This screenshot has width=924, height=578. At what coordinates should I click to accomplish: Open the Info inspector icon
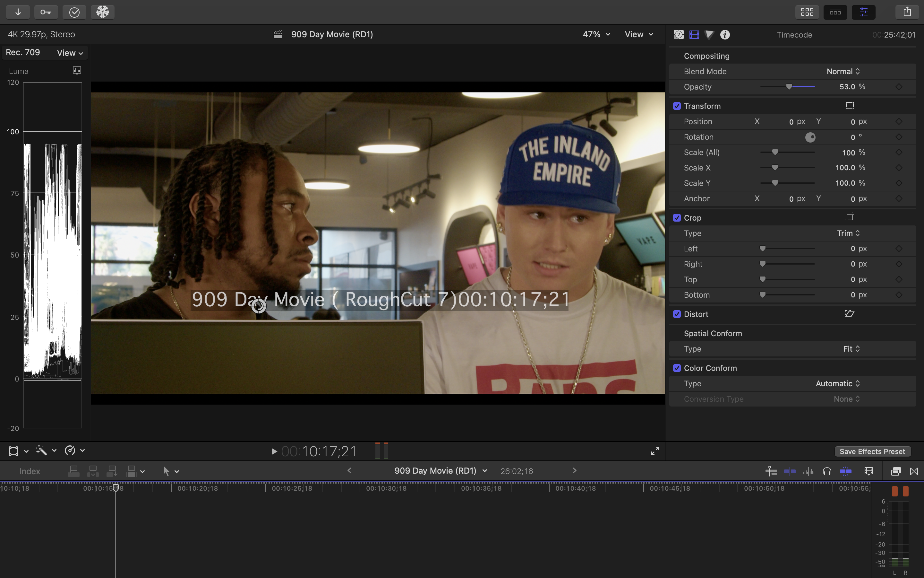click(725, 35)
